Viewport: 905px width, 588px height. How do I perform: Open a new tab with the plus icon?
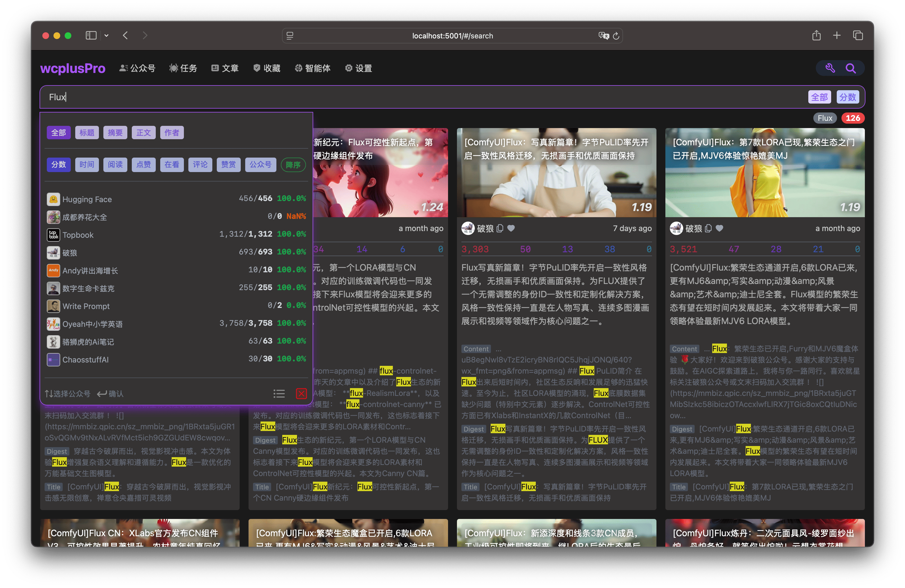click(836, 35)
